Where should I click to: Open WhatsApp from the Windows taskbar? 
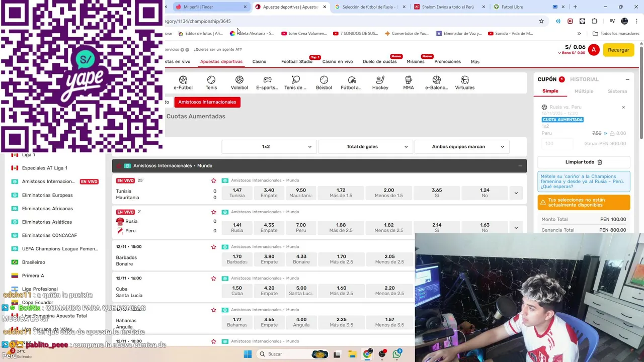397,354
